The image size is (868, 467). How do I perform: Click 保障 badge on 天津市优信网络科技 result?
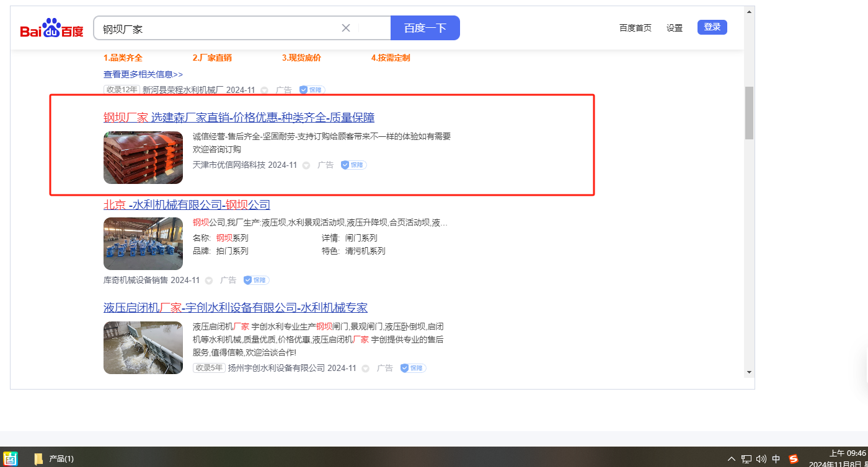353,165
